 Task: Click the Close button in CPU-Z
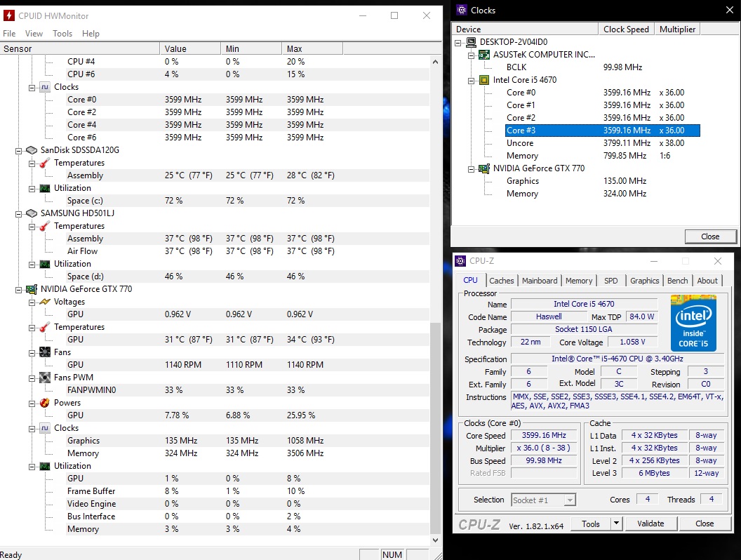point(705,524)
